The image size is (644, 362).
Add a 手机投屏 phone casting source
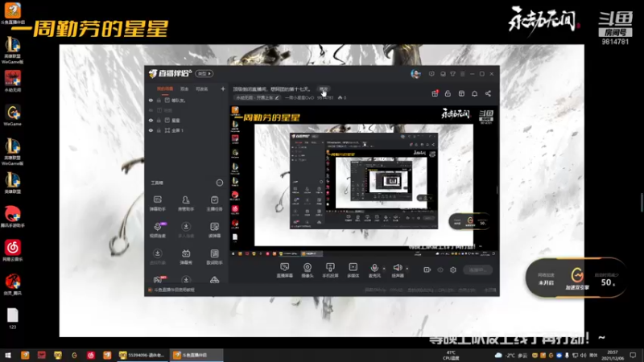click(330, 270)
